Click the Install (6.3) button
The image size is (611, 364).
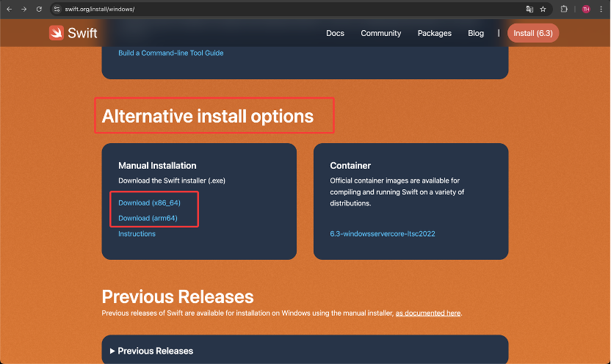[533, 33]
